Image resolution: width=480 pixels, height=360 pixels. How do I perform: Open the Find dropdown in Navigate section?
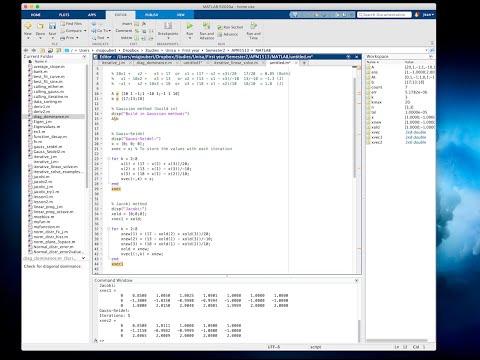(100, 38)
